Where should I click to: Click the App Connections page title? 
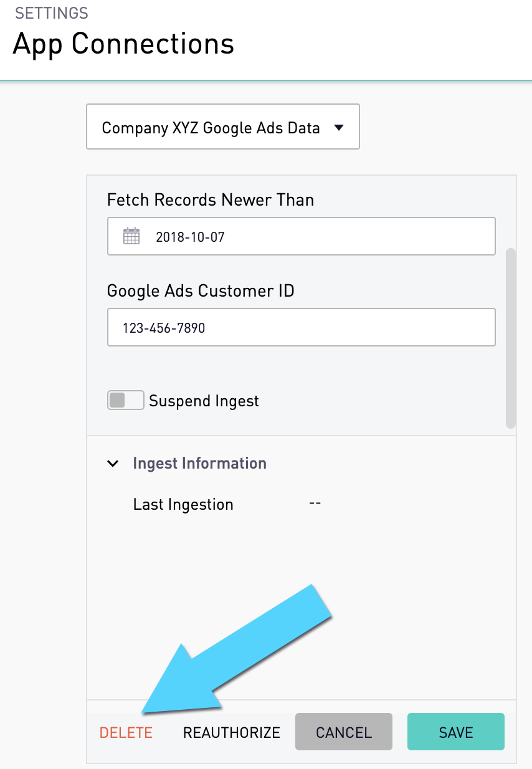click(x=124, y=44)
